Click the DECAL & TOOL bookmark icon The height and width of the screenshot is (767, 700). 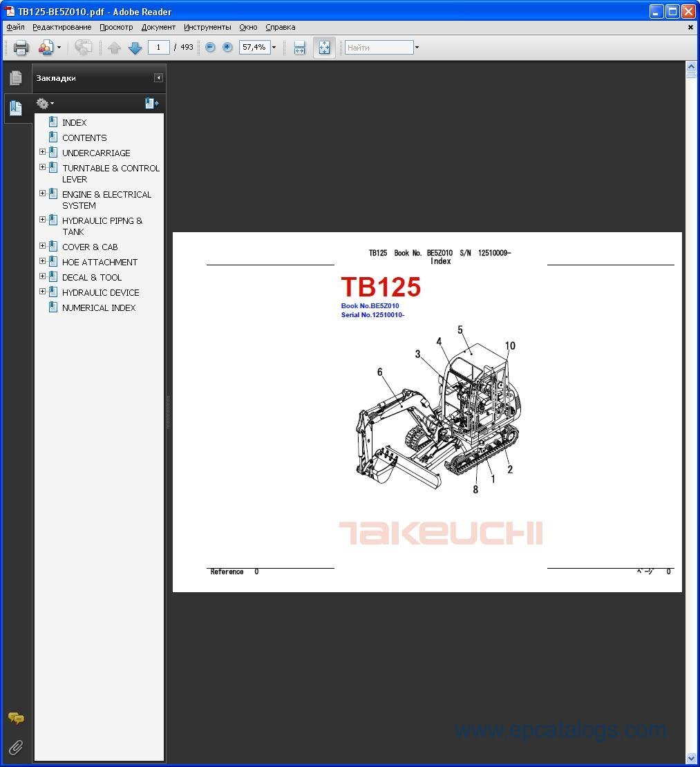pos(53,276)
